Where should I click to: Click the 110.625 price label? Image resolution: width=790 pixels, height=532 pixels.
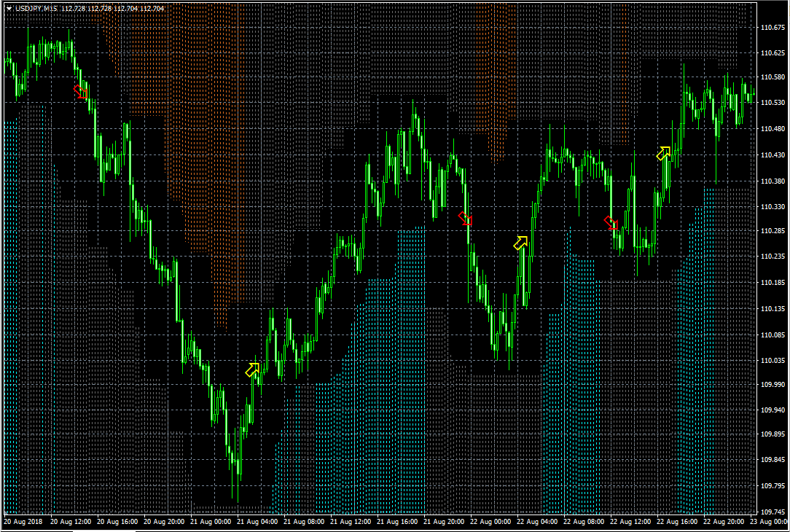click(x=773, y=53)
